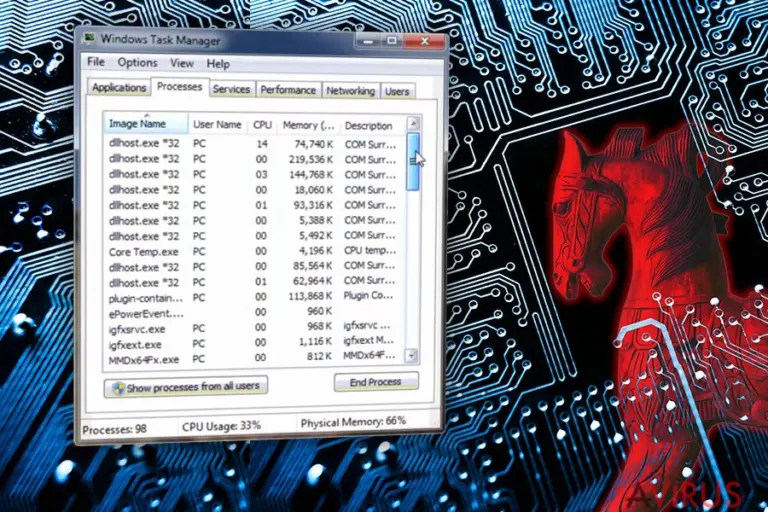768x512 pixels.
Task: Click the 5,388 K memory cell
Action: pos(316,220)
